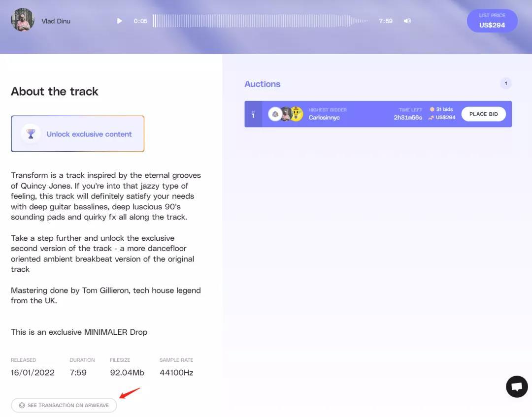Click the yellow smiley bidder avatar

pos(296,114)
